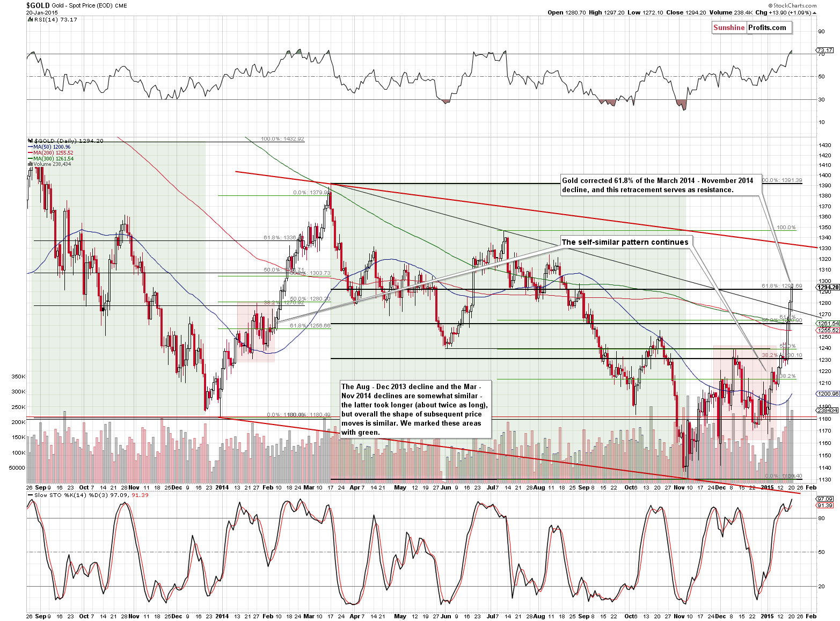Viewport: 840px width, 621px height.
Task: Click the 1255.52 red price tag on the right axis
Action: (x=828, y=331)
